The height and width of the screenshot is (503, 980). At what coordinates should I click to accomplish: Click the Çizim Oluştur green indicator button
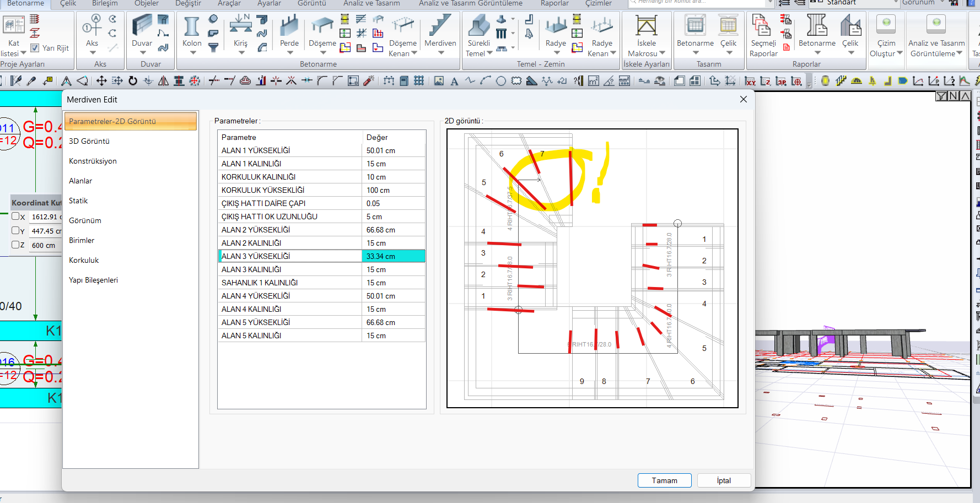click(886, 23)
